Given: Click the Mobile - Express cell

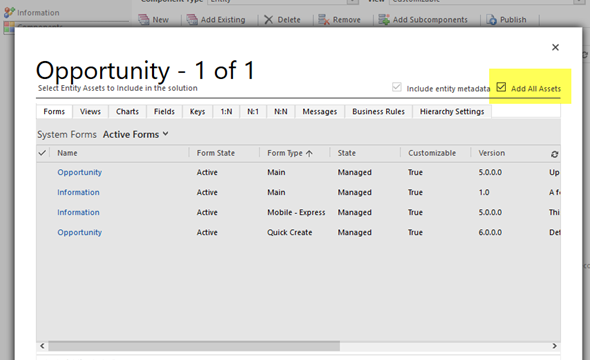Looking at the screenshot, I should click(x=296, y=212).
